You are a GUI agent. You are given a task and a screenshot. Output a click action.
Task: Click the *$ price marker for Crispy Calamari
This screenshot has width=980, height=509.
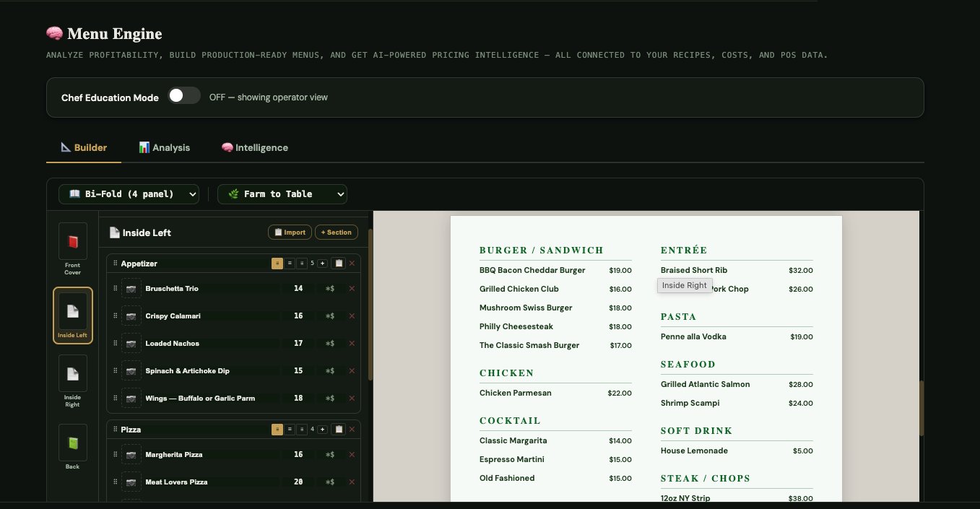click(x=330, y=316)
